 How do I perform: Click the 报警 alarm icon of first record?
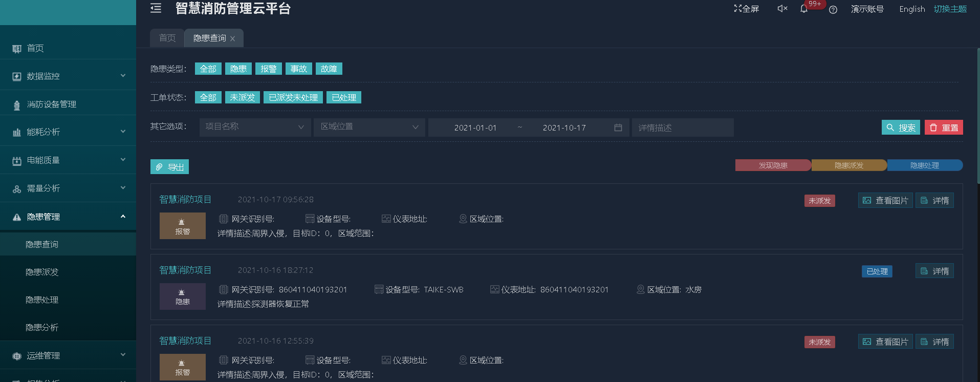[x=182, y=226]
